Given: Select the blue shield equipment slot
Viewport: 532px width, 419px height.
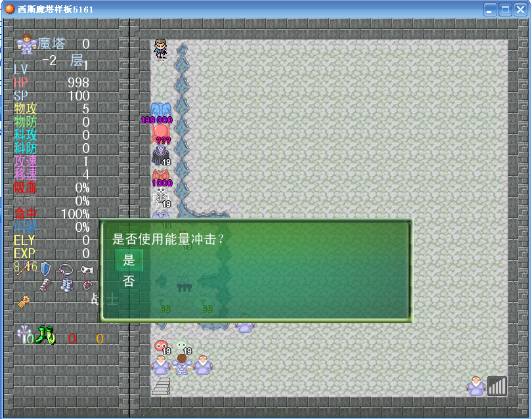Looking at the screenshot, I should pos(45,269).
